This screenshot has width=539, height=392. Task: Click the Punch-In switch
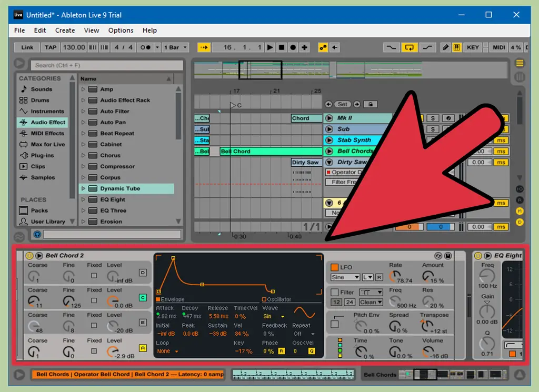391,47
